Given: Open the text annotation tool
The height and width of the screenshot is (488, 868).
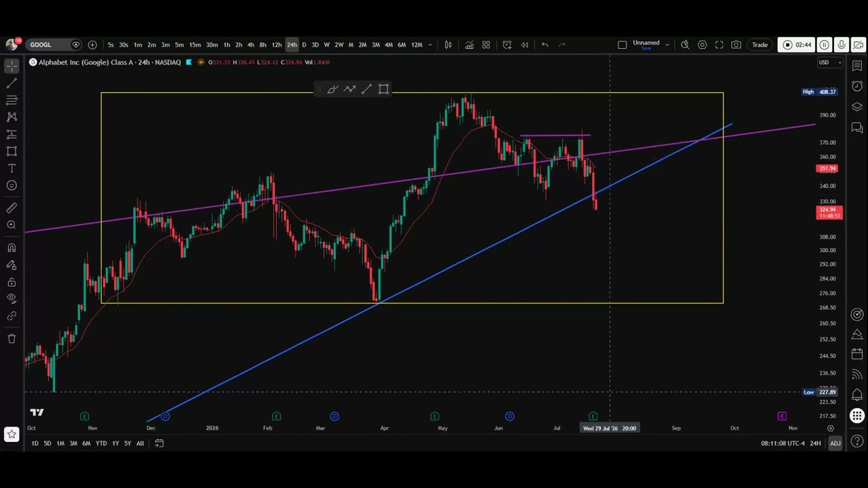Looking at the screenshot, I should tap(12, 168).
